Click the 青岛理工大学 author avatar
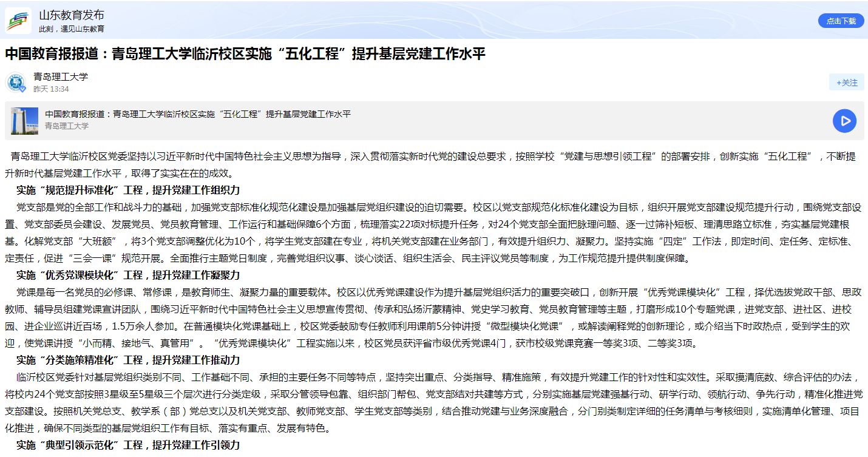868x457 pixels. click(x=16, y=83)
